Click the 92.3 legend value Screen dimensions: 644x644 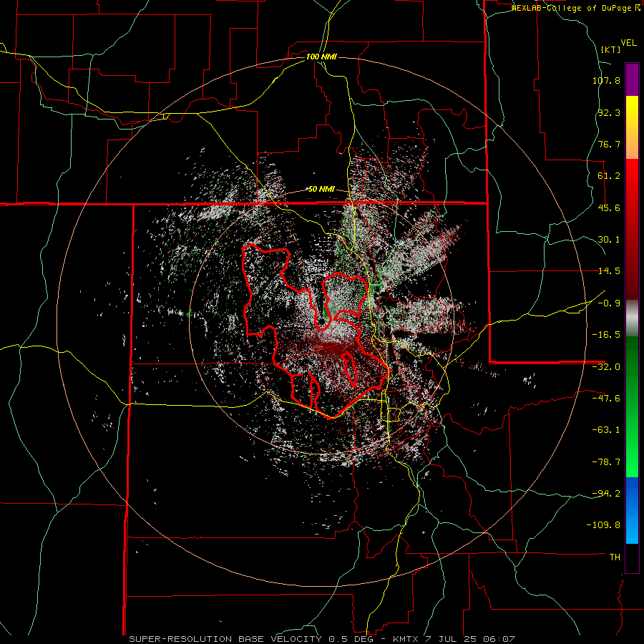(609, 112)
